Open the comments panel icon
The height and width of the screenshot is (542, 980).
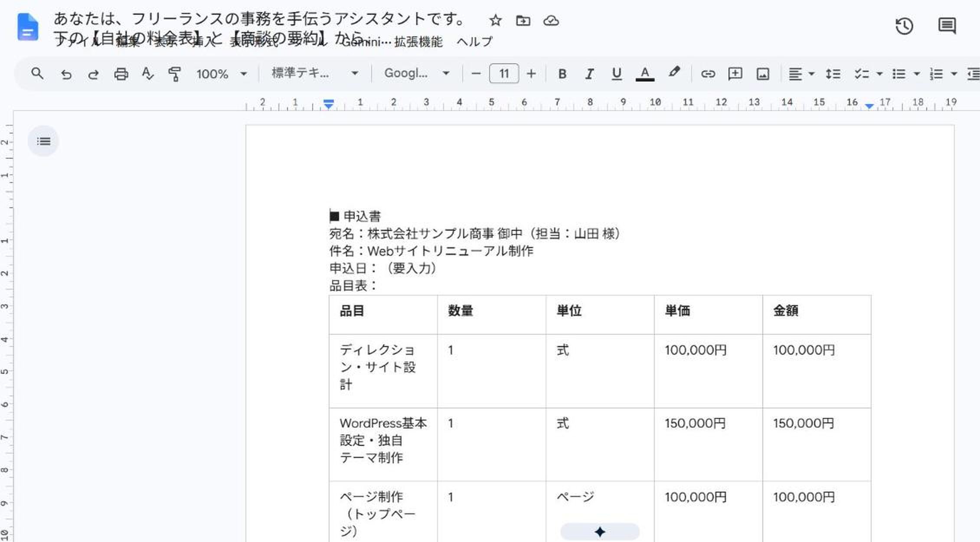point(947,26)
